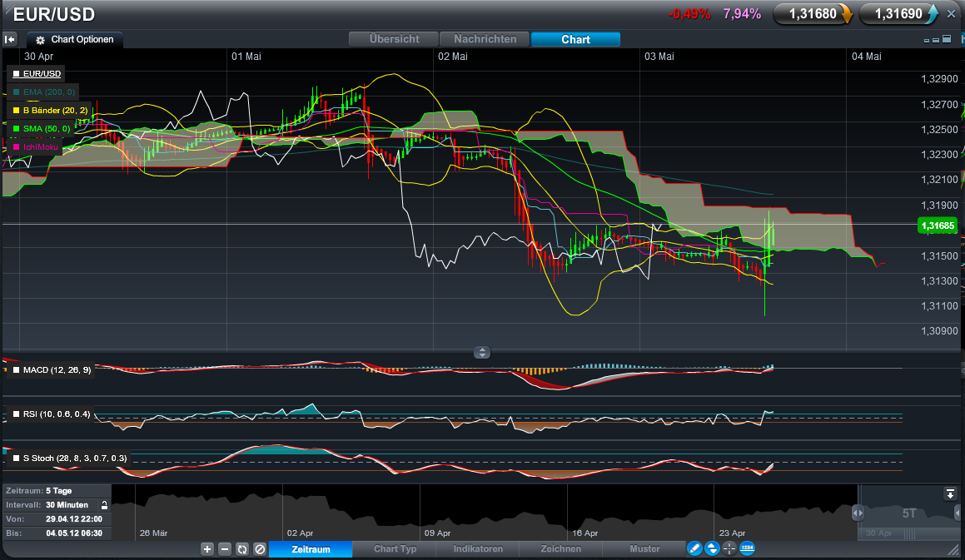Viewport: 965px width, 560px height.
Task: Switch to the Nachrichten tab
Action: point(485,39)
